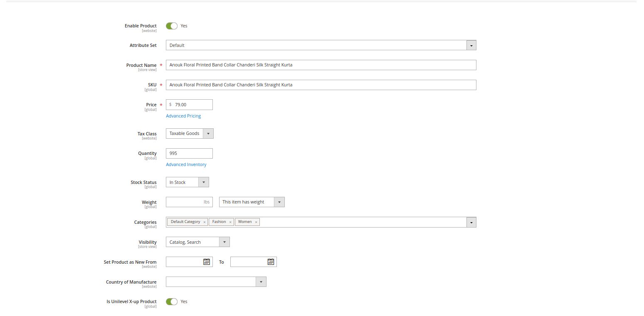Expand the Categories dropdown arrow
Image resolution: width=644 pixels, height=316 pixels.
pos(471,223)
